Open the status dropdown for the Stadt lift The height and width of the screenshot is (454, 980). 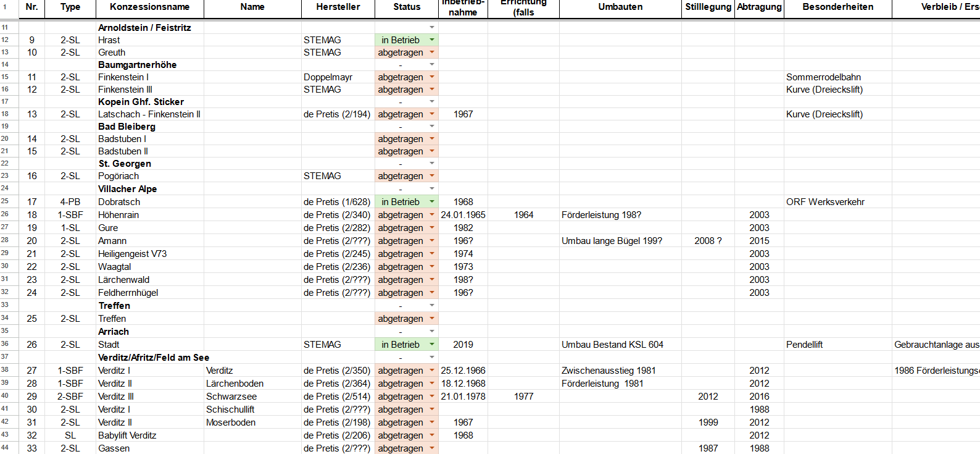pos(432,345)
